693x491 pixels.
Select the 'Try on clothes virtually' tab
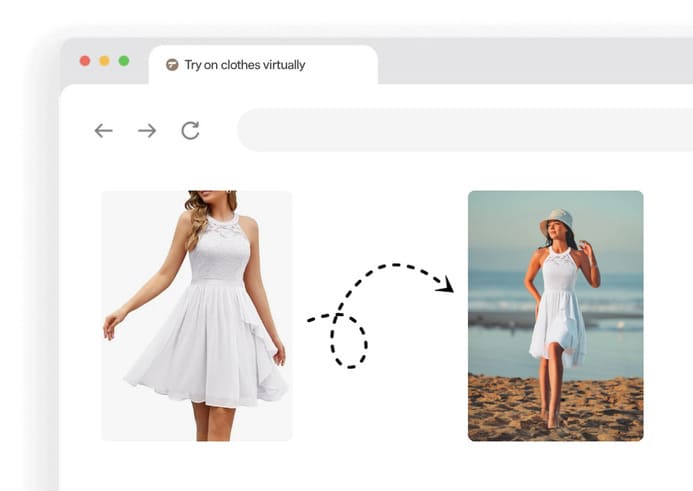263,65
